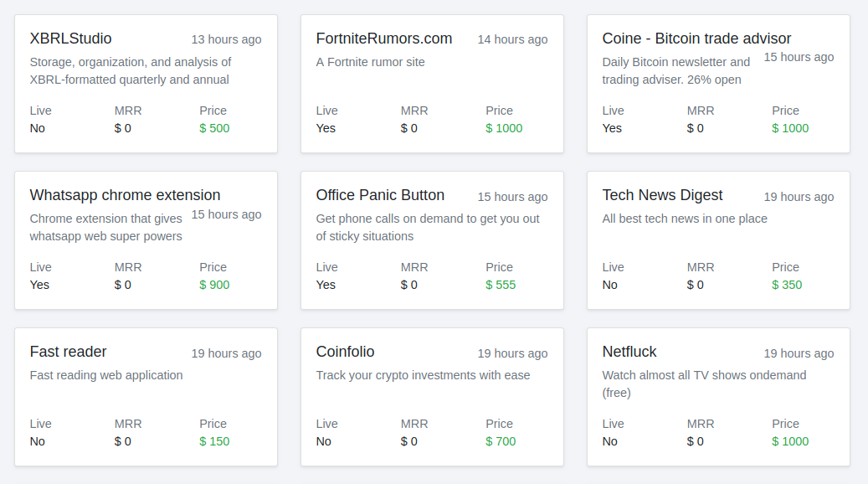Open the Office Panic Button listing

tap(380, 195)
